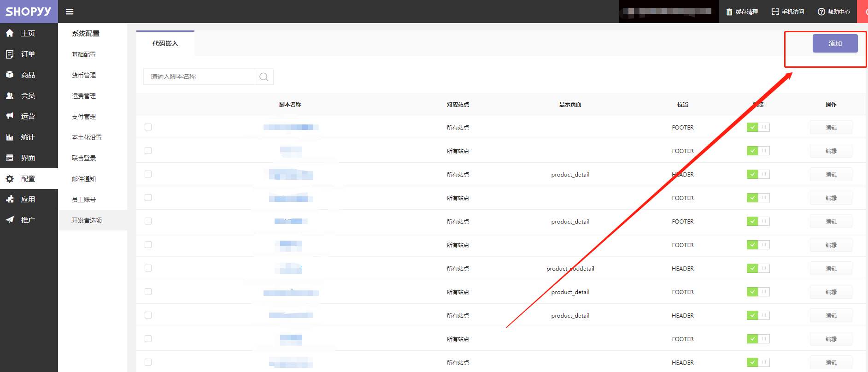The width and height of the screenshot is (868, 372).
Task: Toggle the hamburger sidebar menu icon
Action: [x=70, y=12]
